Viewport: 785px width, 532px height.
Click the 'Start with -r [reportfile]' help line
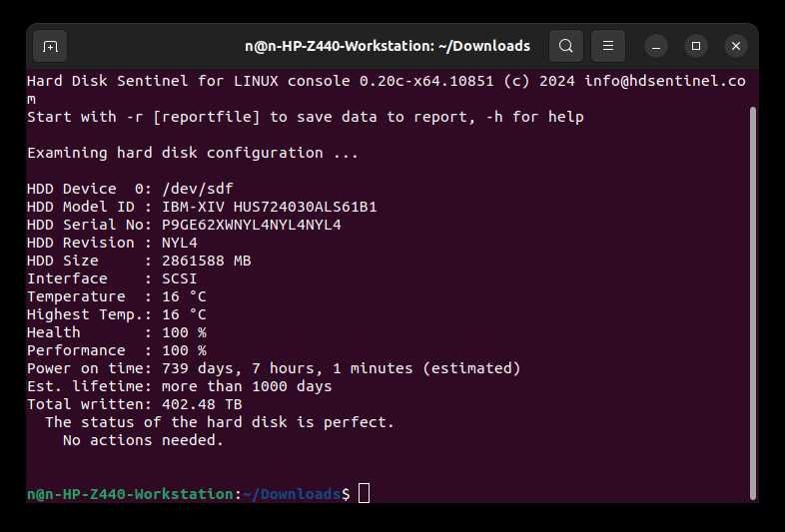[306, 117]
